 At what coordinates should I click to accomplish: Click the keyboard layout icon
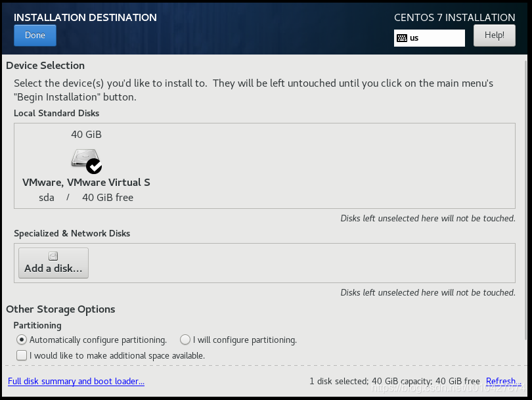tap(402, 38)
